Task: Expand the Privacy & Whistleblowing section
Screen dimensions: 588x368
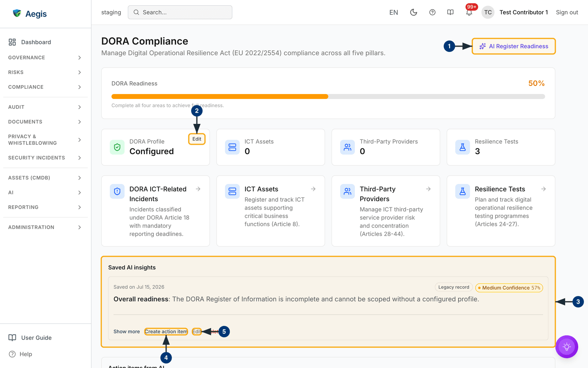Action: pos(45,140)
